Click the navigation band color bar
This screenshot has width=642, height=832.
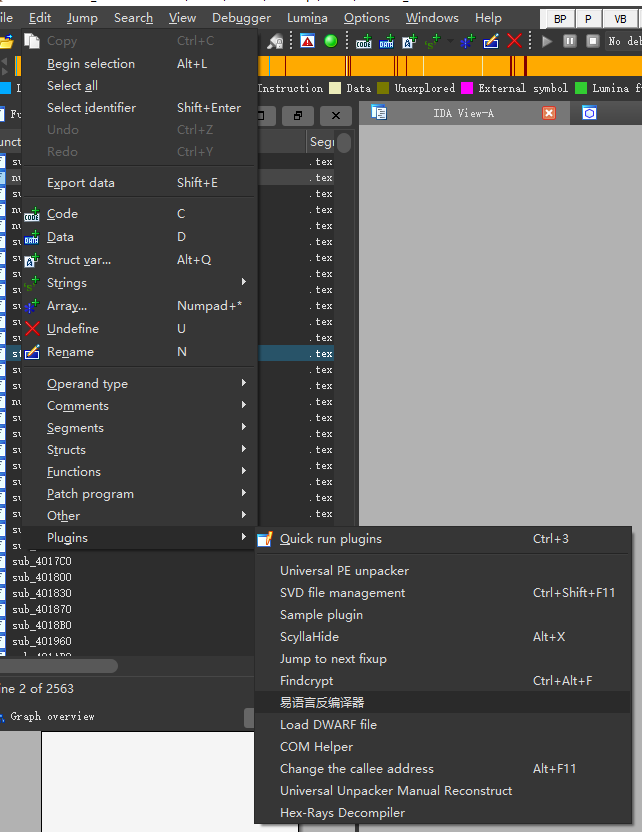coord(450,66)
